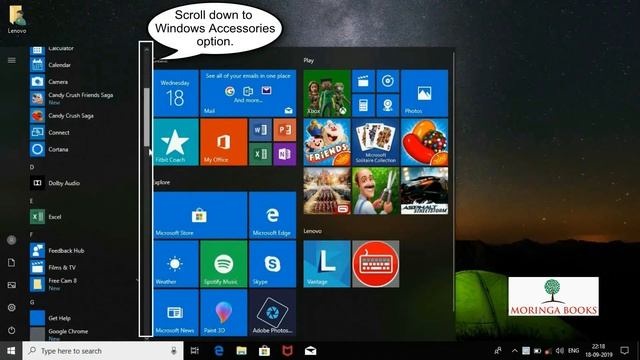The width and height of the screenshot is (640, 360).
Task: Open the Wednesday 18 calendar tile
Action: [176, 93]
